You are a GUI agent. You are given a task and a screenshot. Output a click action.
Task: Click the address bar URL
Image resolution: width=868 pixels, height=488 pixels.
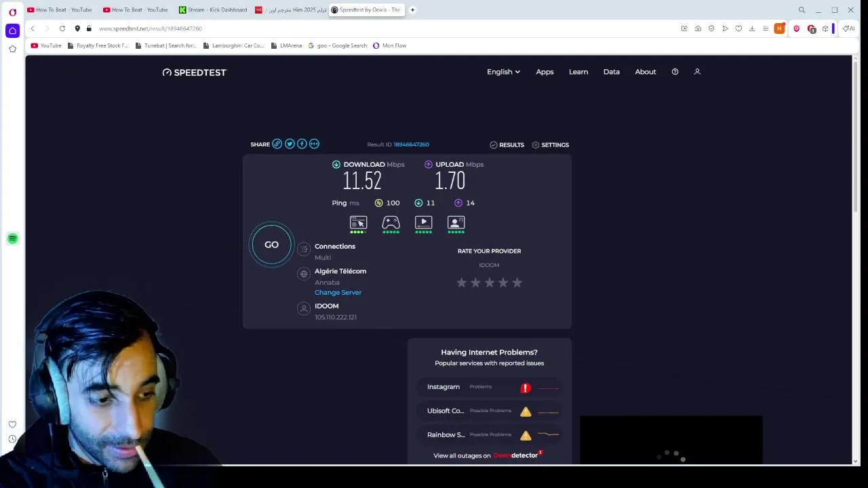click(151, 28)
